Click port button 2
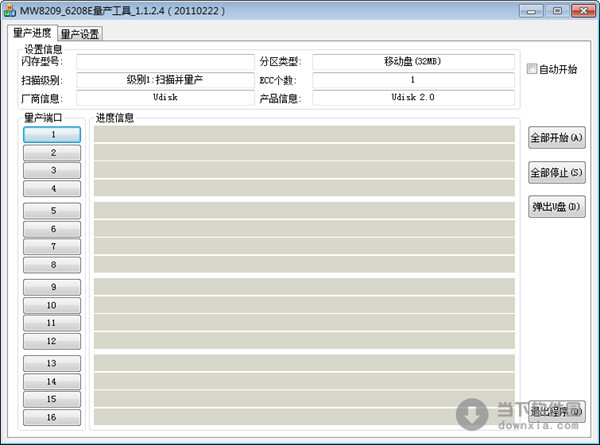 point(52,153)
